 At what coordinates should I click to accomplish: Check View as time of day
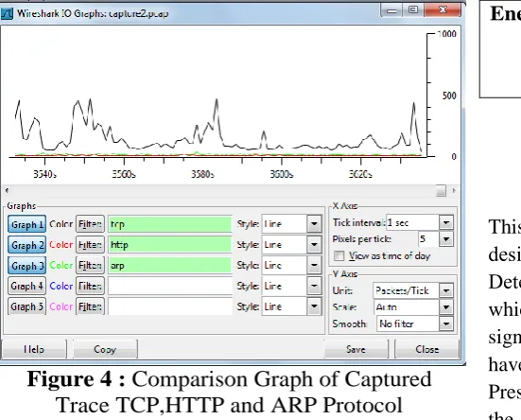(x=339, y=255)
